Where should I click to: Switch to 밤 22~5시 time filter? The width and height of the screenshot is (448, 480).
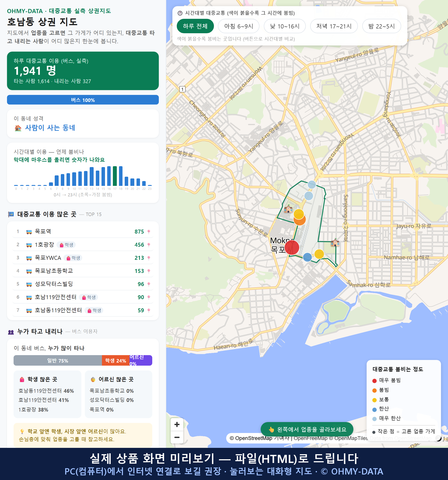tap(381, 26)
